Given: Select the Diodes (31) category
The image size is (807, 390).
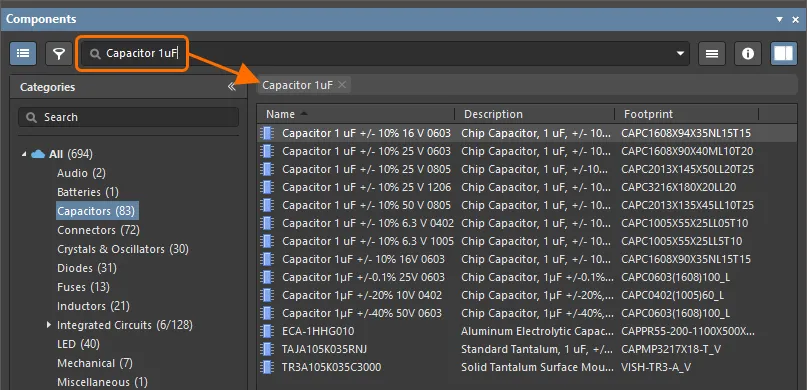Looking at the screenshot, I should [87, 268].
